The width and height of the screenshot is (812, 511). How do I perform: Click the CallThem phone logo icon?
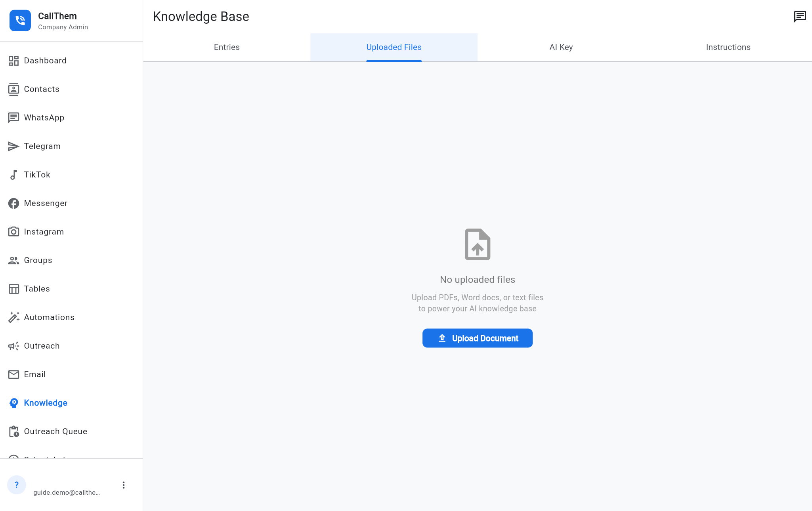click(20, 21)
